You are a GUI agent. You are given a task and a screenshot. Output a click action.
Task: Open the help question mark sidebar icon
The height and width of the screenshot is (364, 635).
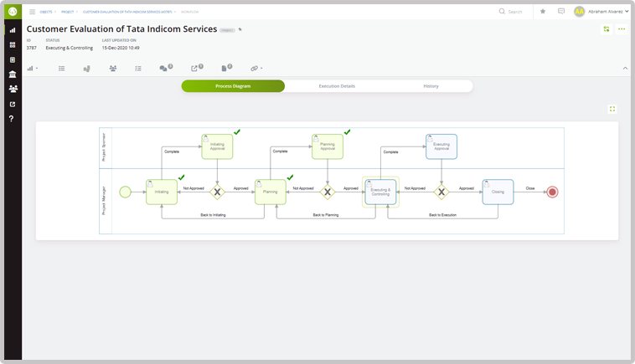[x=12, y=119]
